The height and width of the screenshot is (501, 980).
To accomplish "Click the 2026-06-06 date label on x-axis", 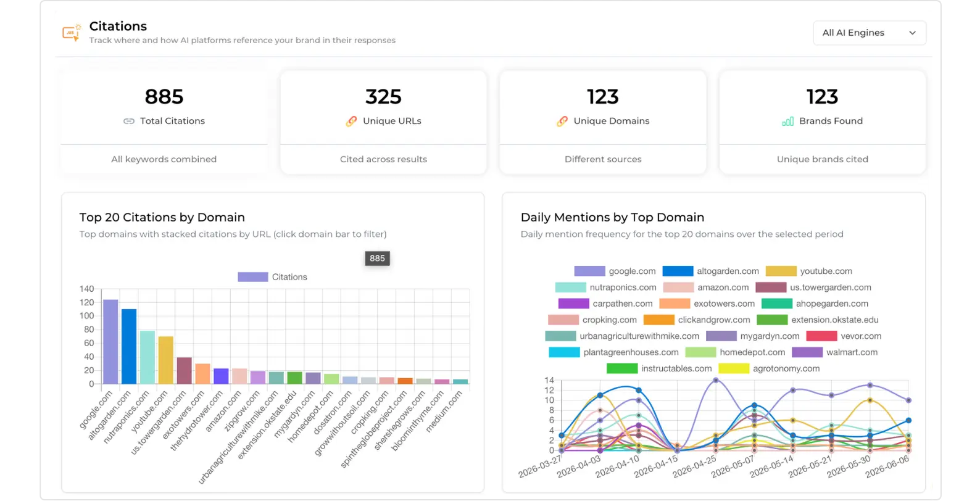I will click(887, 466).
